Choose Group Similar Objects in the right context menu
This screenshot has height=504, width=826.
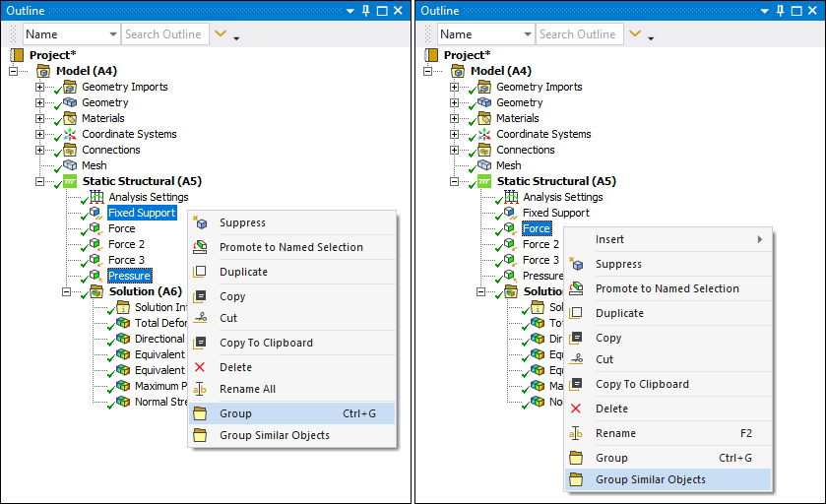click(x=650, y=479)
